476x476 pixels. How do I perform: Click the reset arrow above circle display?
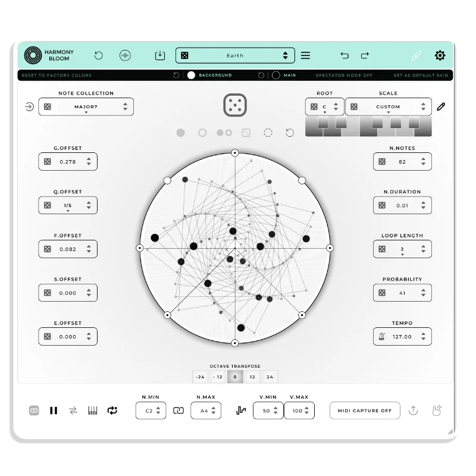pos(290,133)
